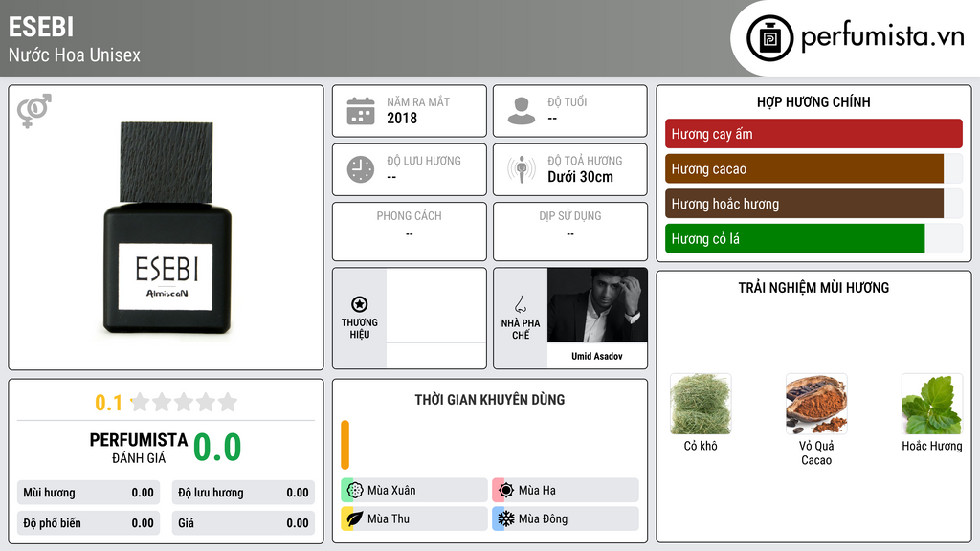
Task: Click the Mùa Thu season label
Action: click(389, 518)
